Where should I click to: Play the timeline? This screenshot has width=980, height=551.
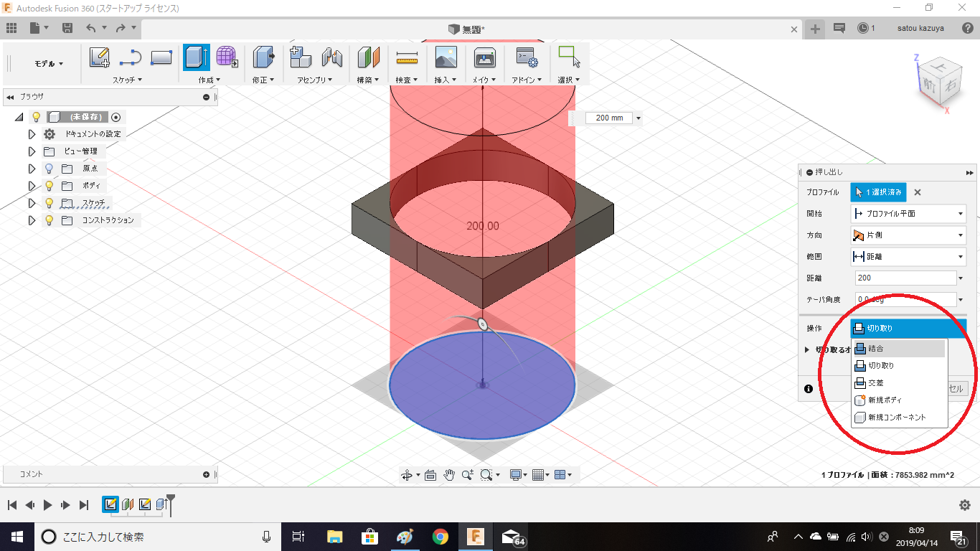coord(47,505)
